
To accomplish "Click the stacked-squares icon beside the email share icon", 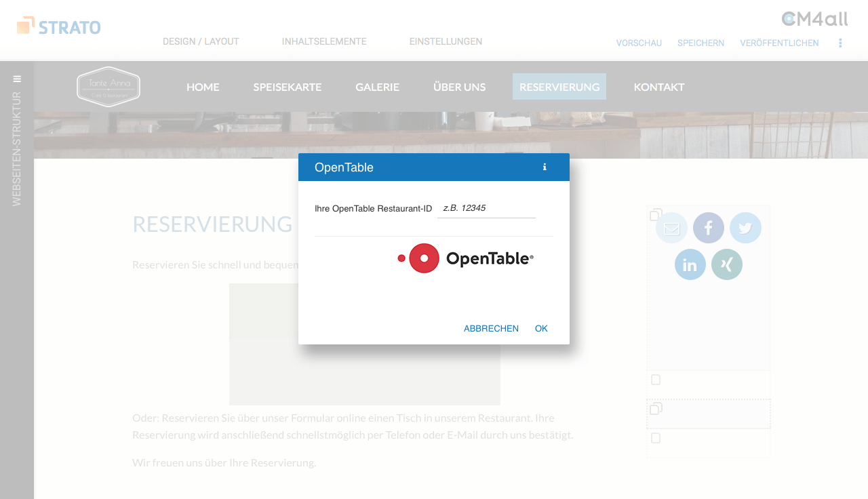I will tap(656, 215).
